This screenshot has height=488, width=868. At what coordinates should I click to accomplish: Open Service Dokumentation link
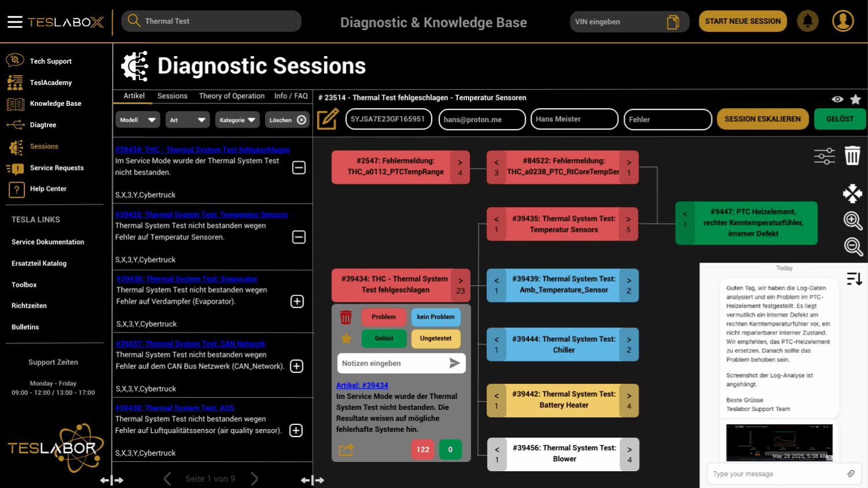pyautogui.click(x=48, y=242)
